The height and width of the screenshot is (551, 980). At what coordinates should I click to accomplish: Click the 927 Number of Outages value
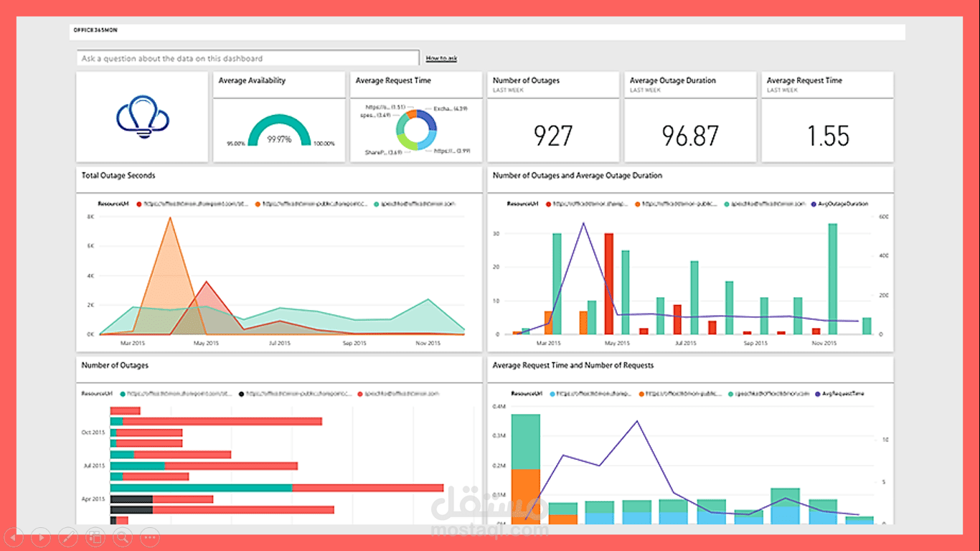(553, 136)
